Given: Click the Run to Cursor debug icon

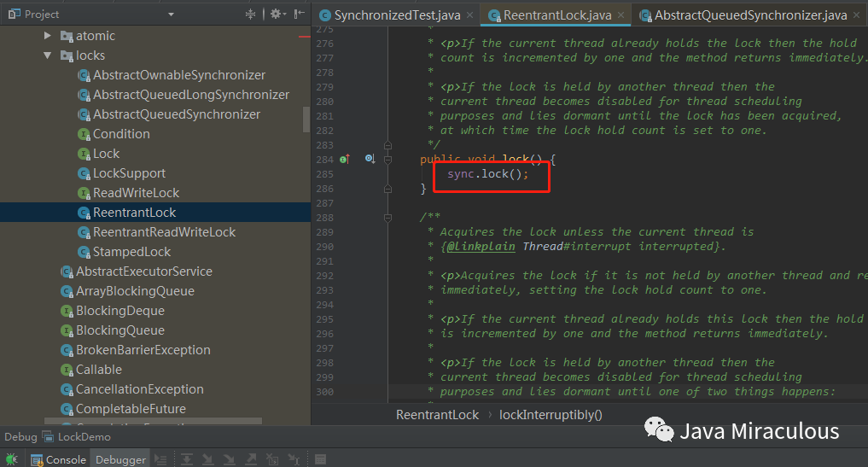Looking at the screenshot, I should (x=294, y=459).
